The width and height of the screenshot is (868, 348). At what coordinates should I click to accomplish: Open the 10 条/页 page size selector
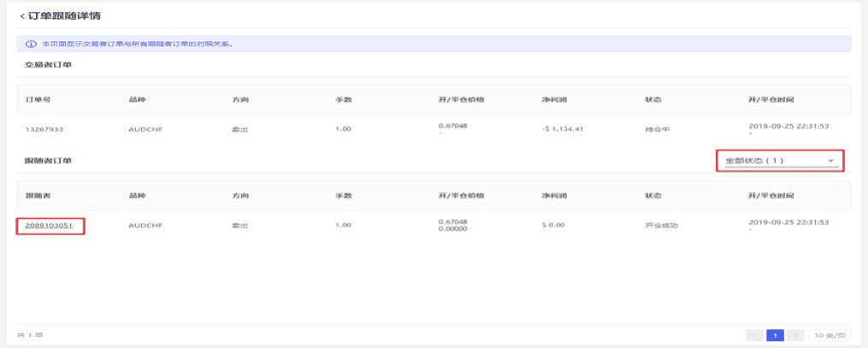click(830, 335)
